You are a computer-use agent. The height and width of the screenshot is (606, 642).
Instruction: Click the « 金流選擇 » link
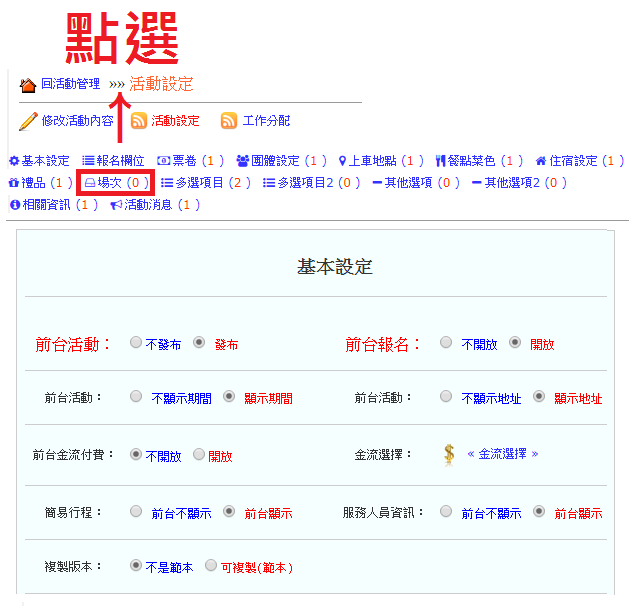click(503, 454)
